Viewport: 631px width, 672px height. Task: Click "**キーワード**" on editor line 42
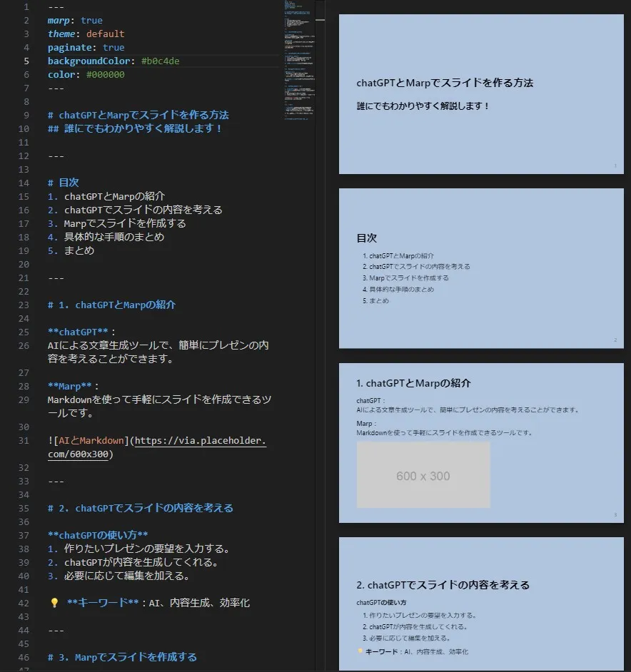pos(103,603)
